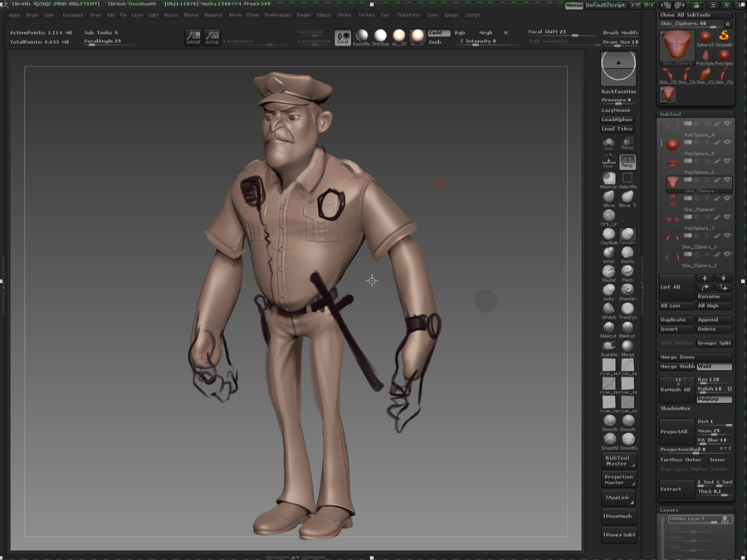Image resolution: width=747 pixels, height=560 pixels.
Task: Enable Solo mode
Action: [x=608, y=144]
